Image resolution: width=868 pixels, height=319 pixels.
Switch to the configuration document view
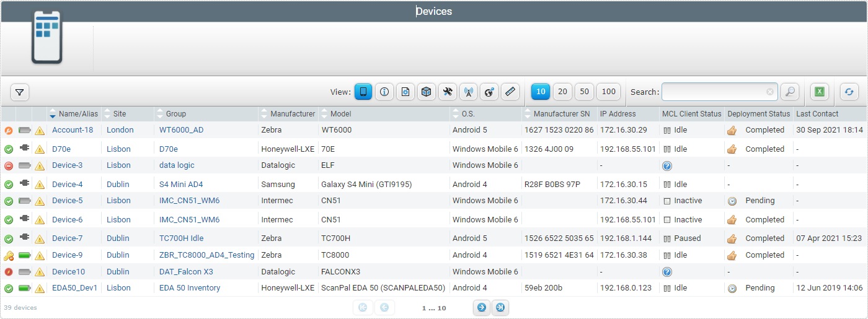coord(405,92)
